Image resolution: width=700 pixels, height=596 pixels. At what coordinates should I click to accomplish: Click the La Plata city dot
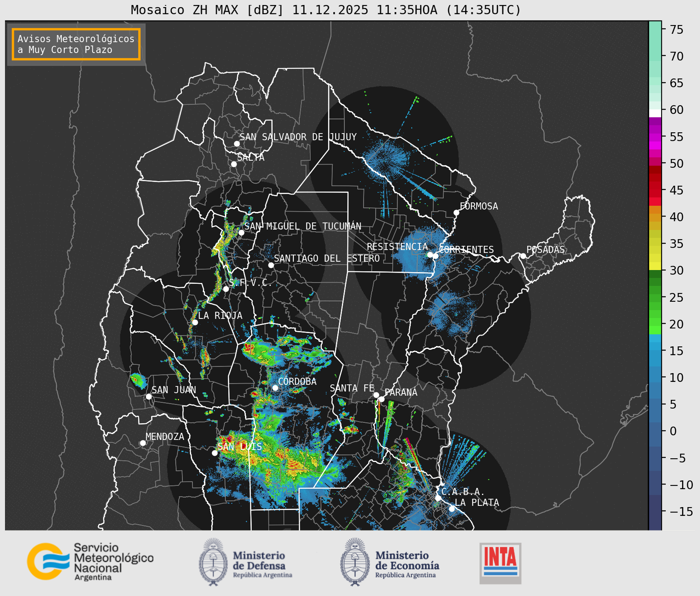[452, 509]
